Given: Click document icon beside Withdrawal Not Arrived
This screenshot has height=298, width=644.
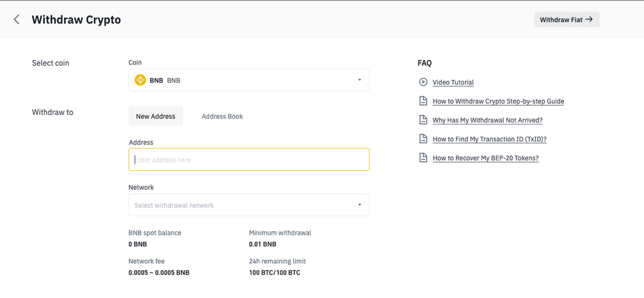Looking at the screenshot, I should pyautogui.click(x=423, y=120).
